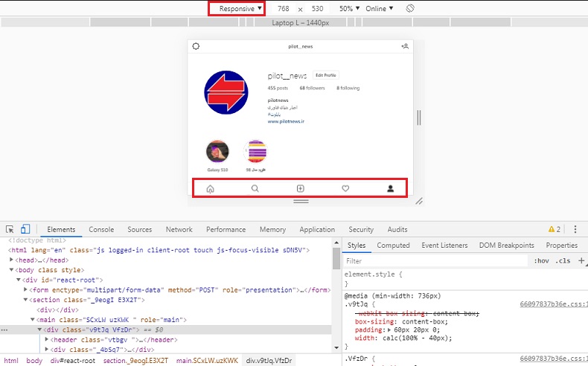The width and height of the screenshot is (588, 366).
Task: Open the 66097837b36e.css source link for .v9tJq
Action: coord(554,304)
